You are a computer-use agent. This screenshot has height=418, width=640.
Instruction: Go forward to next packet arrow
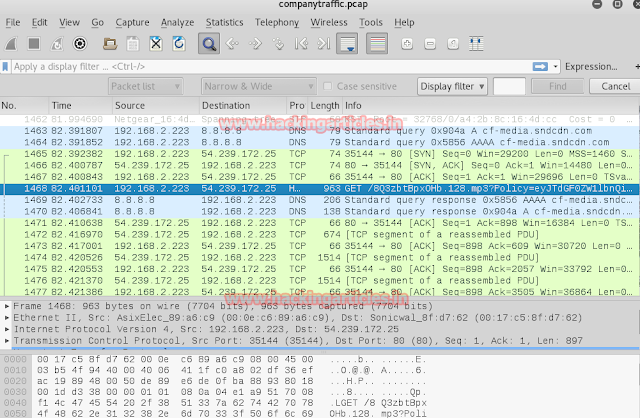click(256, 44)
